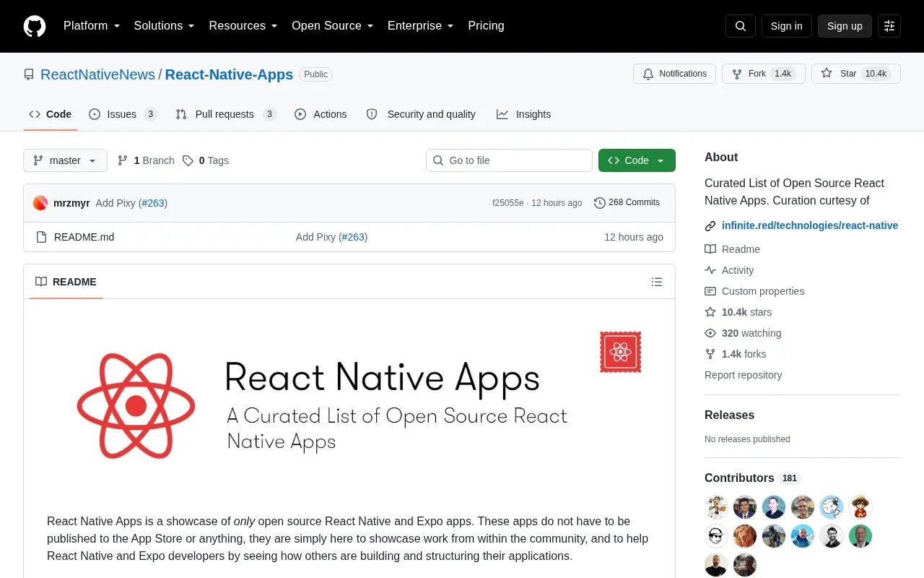Click the branch icon next to 1 Branch
Viewport: 924px width, 578px height.
coord(123,160)
